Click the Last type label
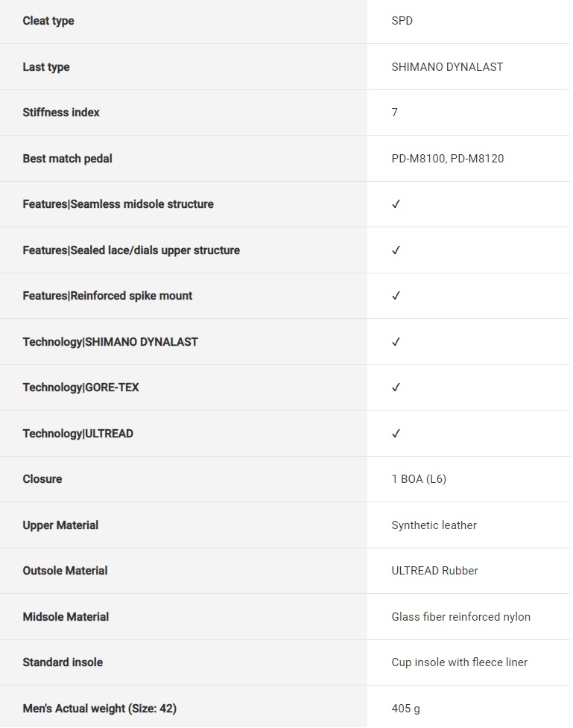573x728 pixels. (x=46, y=67)
